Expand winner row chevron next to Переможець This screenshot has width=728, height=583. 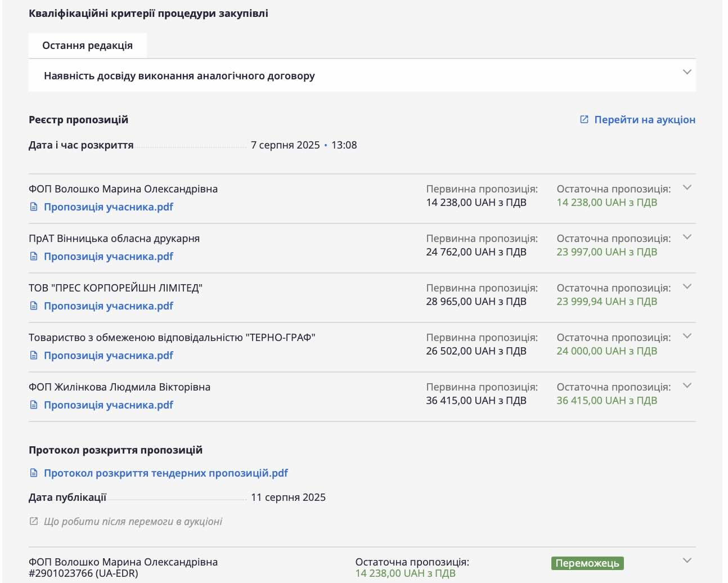pos(687,560)
